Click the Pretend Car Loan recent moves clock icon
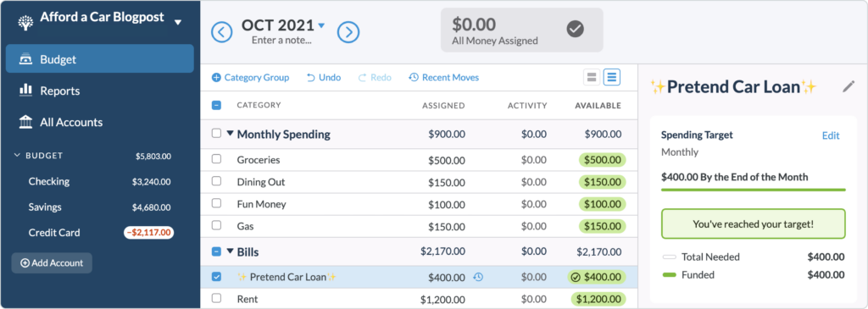 478,277
